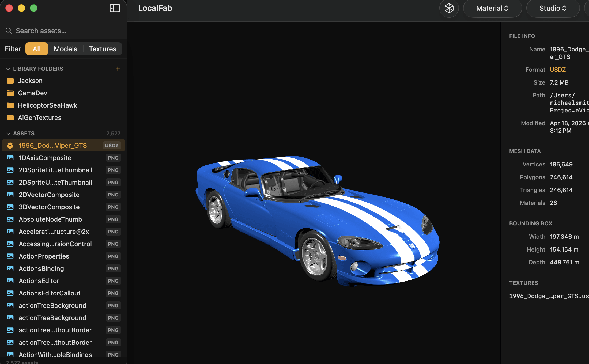The image size is (589, 364).
Task: Select the Textures filter tab
Action: pyautogui.click(x=103, y=49)
